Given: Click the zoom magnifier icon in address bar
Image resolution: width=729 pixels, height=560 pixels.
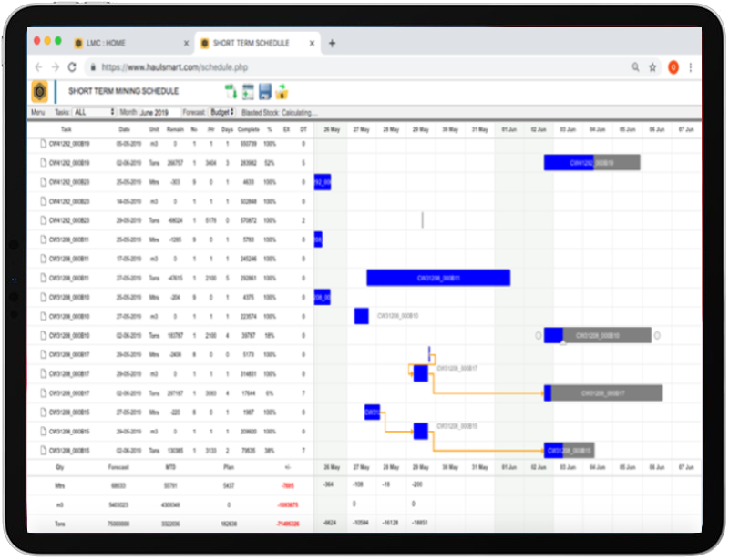Looking at the screenshot, I should [635, 67].
